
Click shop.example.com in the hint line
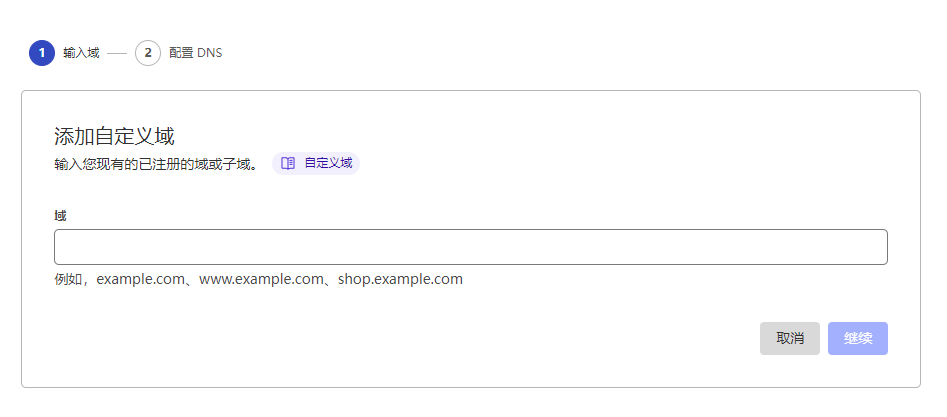coord(400,279)
